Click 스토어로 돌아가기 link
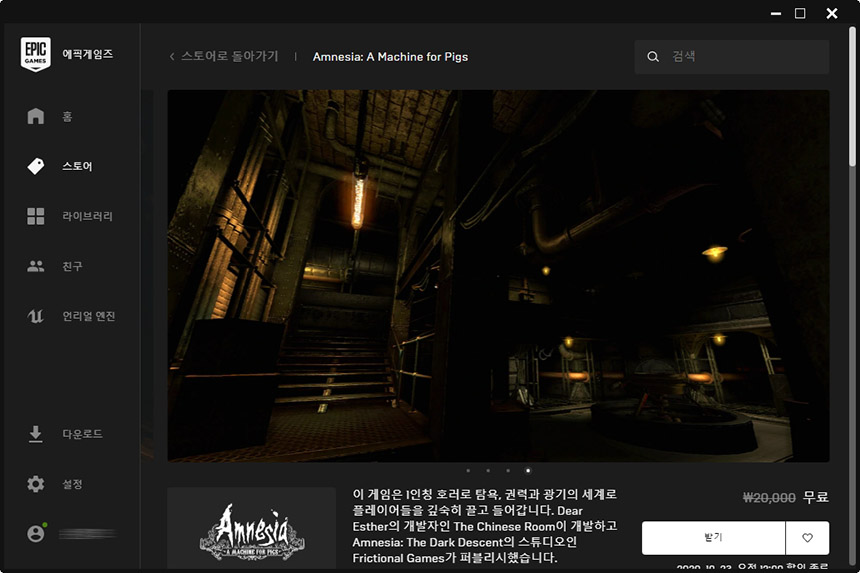This screenshot has height=573, width=860. [230, 56]
